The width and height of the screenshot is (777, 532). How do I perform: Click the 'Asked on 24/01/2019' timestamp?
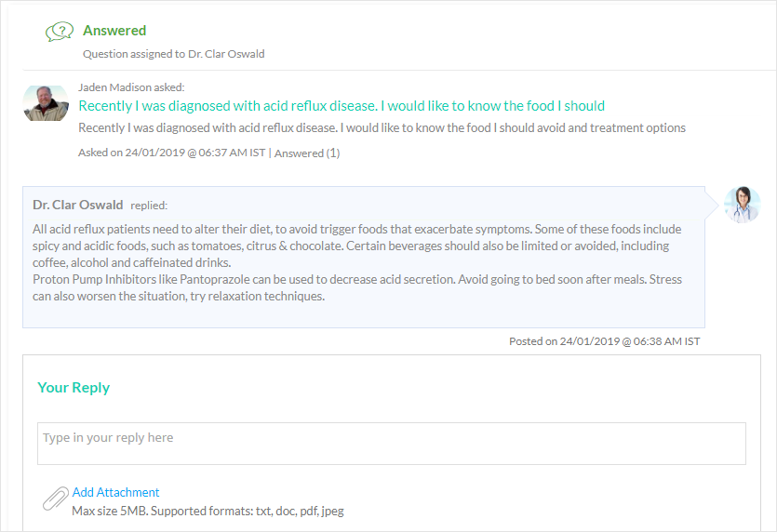[x=171, y=153]
